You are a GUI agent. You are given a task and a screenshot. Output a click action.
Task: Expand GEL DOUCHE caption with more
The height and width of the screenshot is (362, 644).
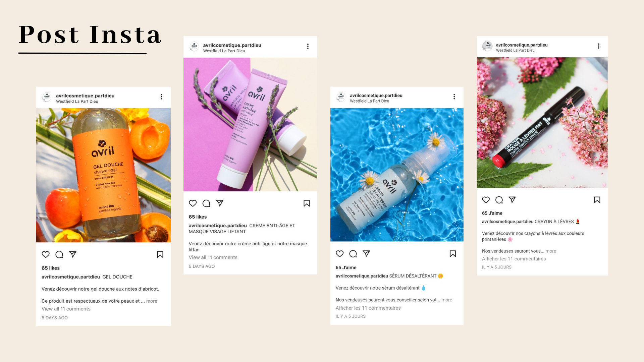[152, 301]
